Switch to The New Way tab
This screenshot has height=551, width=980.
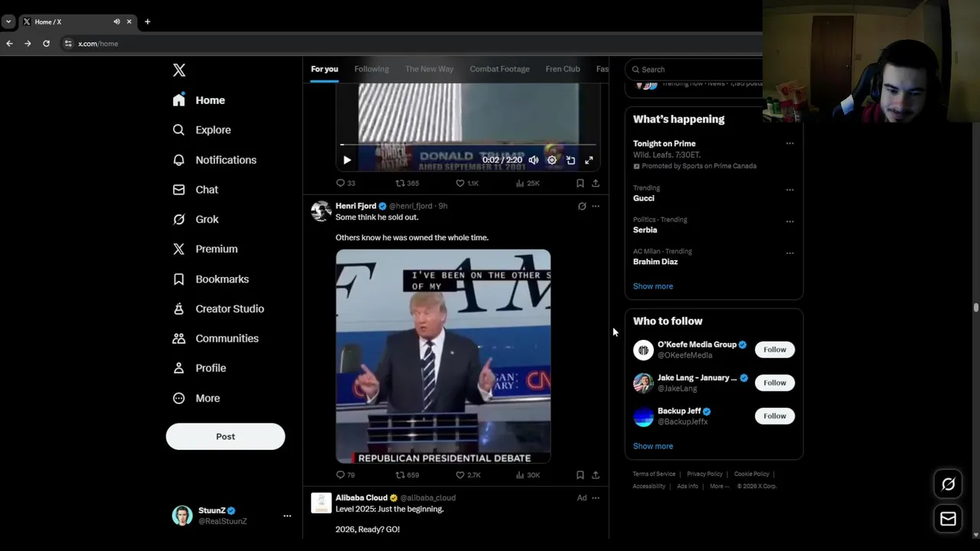(430, 69)
